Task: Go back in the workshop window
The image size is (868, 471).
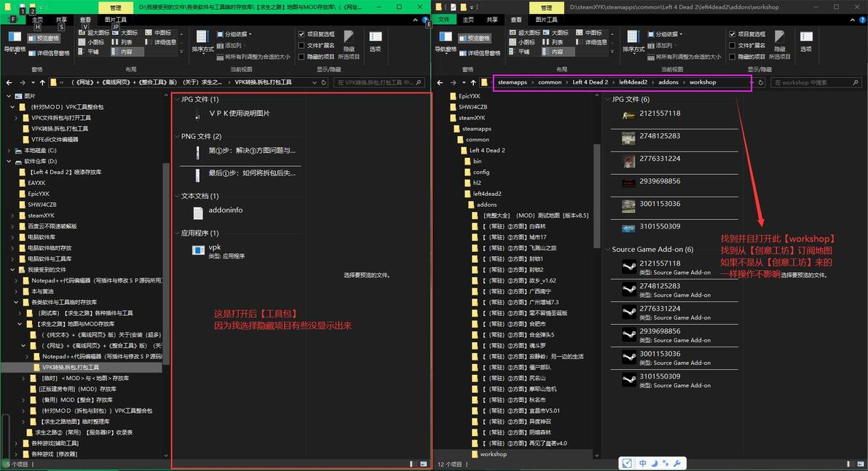Action: pyautogui.click(x=440, y=82)
